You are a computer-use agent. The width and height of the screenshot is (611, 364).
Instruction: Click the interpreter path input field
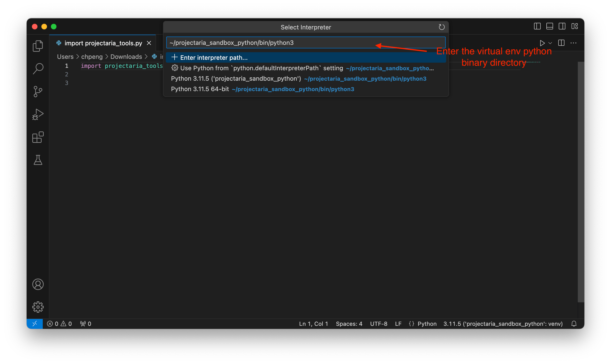[306, 42]
